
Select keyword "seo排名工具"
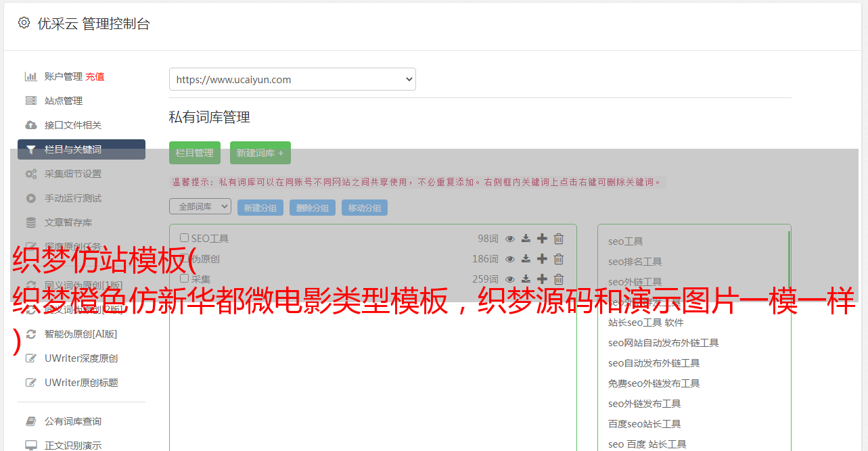(x=635, y=262)
